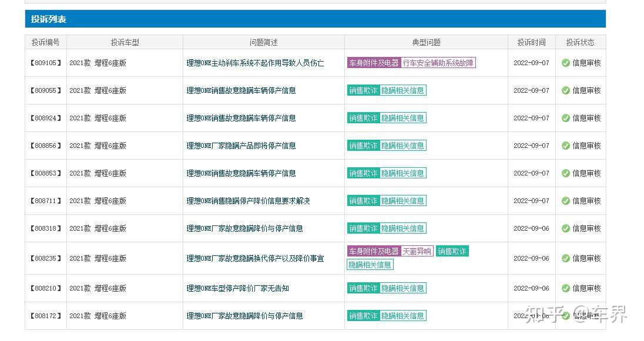This screenshot has width=644, height=341.
Task: Click 投诉编号 column header
Action: [x=46, y=42]
